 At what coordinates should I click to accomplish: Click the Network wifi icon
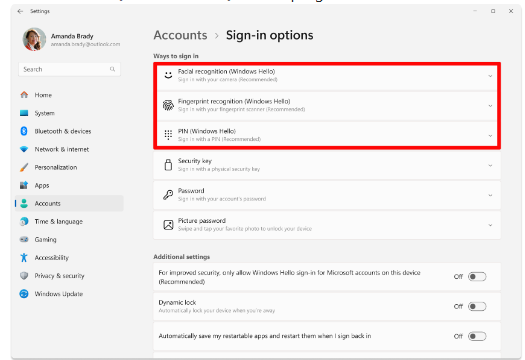coord(24,149)
